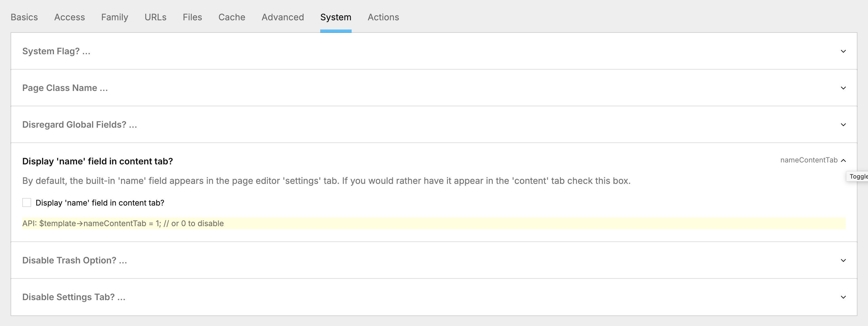Open the Access tab
Screen dimensions: 868x326
(70, 17)
